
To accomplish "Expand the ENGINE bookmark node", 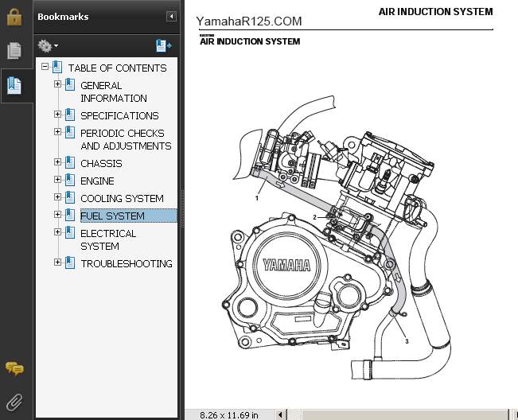I will tap(57, 180).
